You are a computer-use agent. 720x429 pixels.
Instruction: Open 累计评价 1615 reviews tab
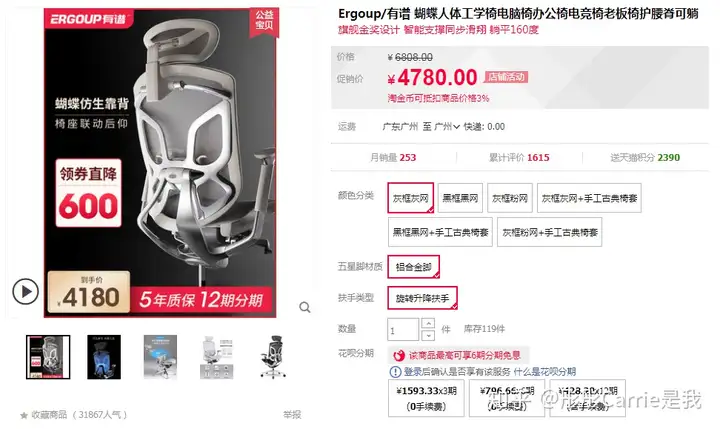[x=519, y=158]
